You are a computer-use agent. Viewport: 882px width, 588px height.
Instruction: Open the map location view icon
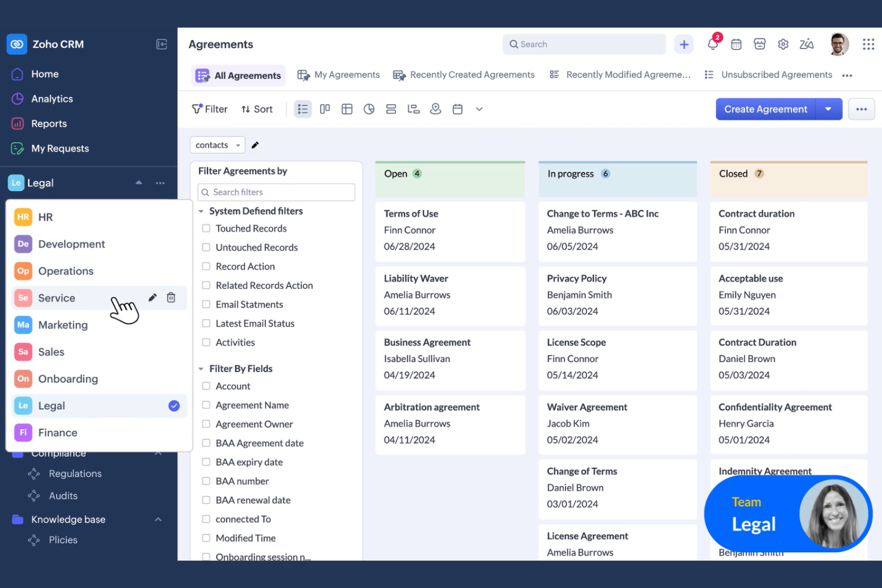coord(435,108)
